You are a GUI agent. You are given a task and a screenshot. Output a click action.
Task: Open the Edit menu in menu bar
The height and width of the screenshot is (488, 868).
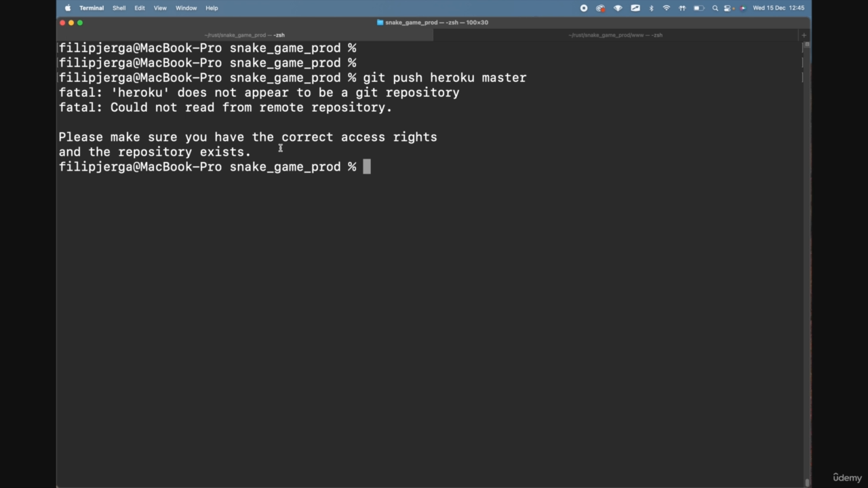coord(139,8)
